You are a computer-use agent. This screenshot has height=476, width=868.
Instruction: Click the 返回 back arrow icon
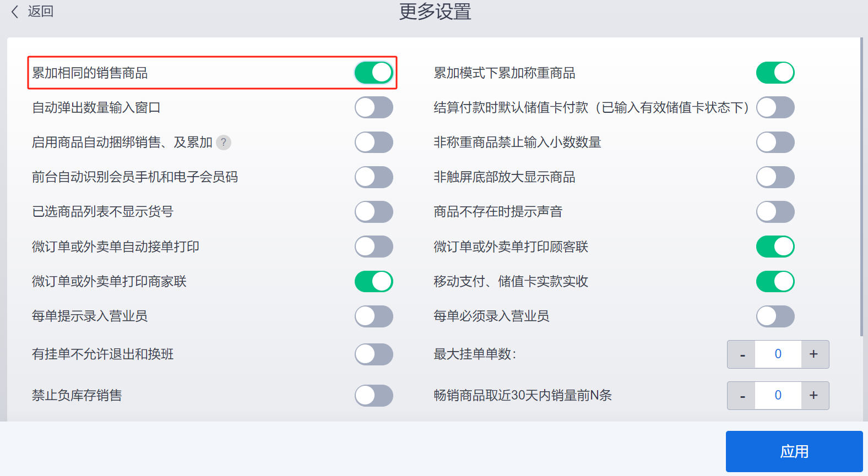click(15, 12)
